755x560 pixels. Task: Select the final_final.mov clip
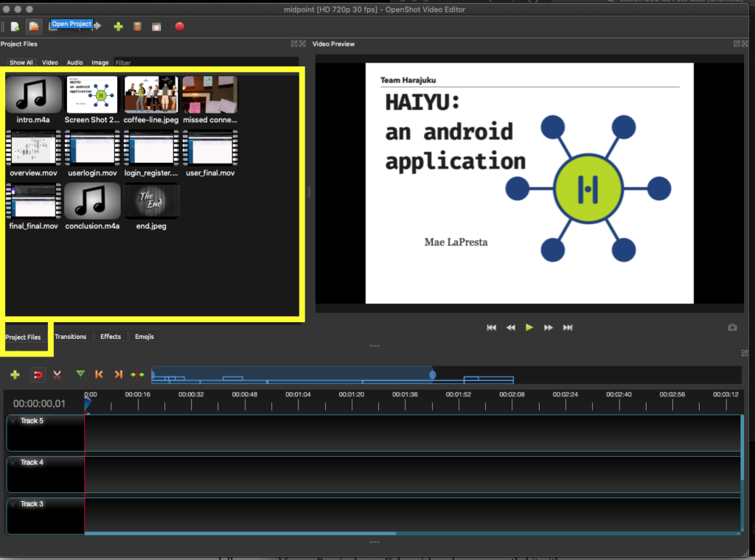point(33,206)
